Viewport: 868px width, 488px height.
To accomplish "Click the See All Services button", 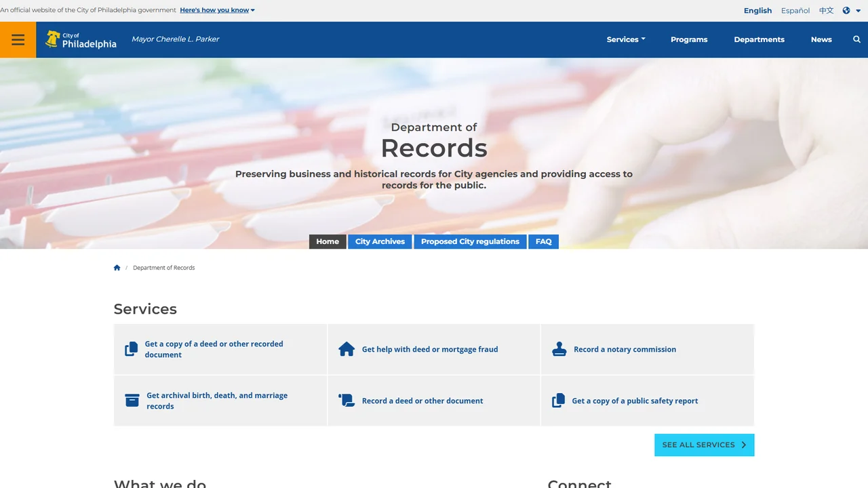I will tap(704, 445).
